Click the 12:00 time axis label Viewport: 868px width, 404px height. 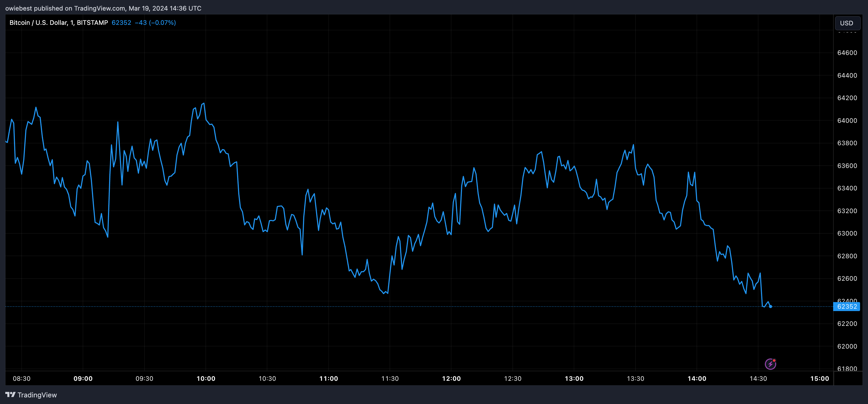tap(451, 378)
